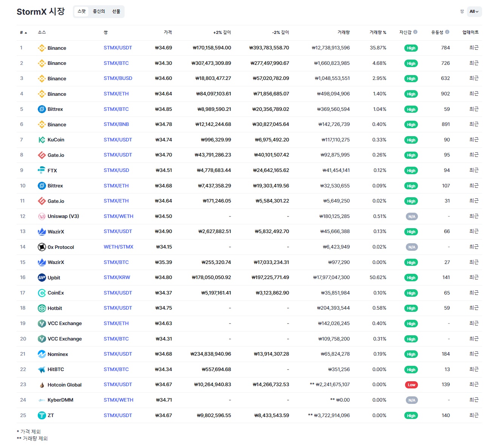Click the Bittrex logo in row 5

click(42, 109)
